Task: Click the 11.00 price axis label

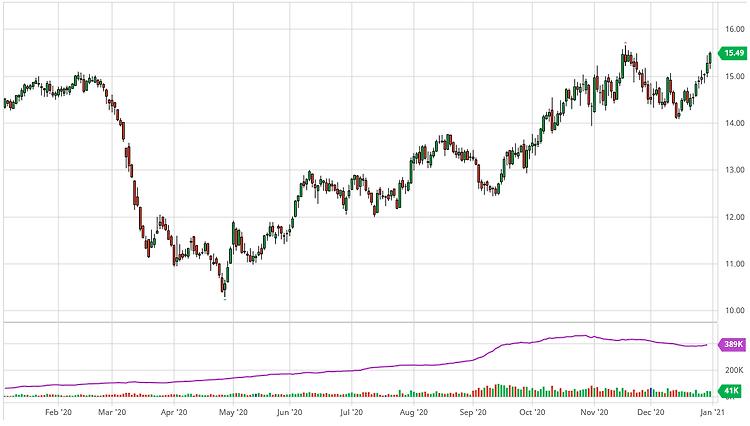Action: point(734,264)
